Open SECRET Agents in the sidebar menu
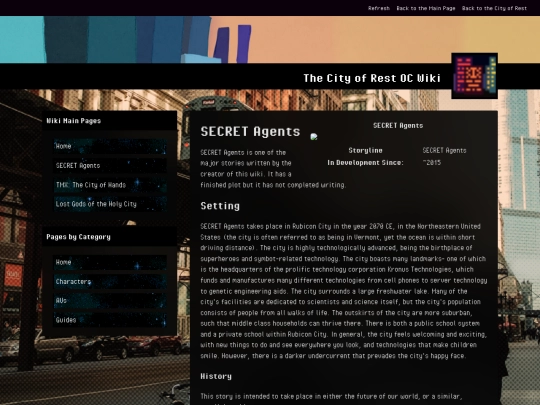Viewport: 540px width, 405px height. [110, 166]
